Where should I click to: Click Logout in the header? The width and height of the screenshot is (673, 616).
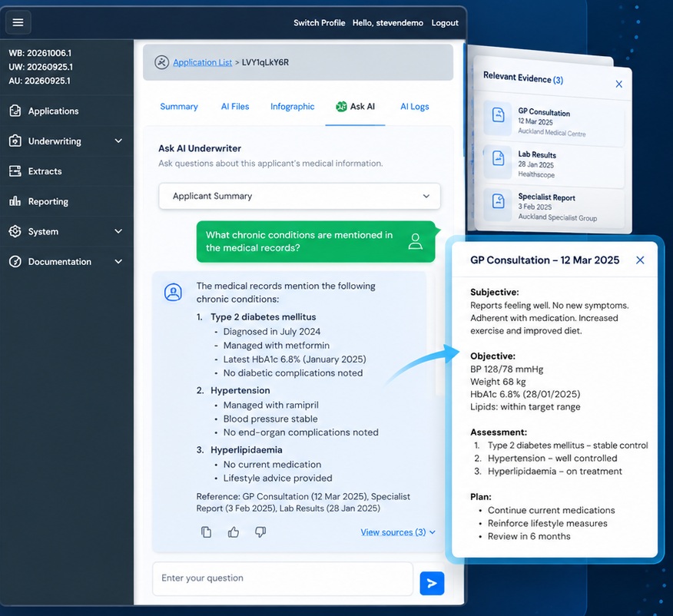pyautogui.click(x=445, y=23)
